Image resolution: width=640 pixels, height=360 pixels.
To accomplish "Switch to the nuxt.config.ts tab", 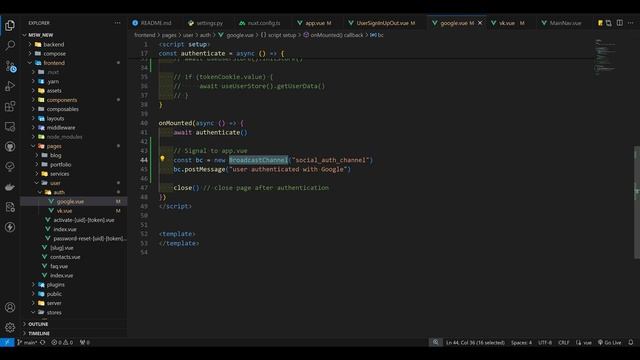I will pyautogui.click(x=264, y=23).
